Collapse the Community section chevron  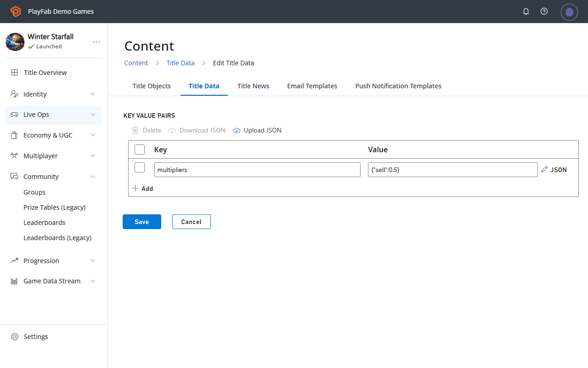93,177
